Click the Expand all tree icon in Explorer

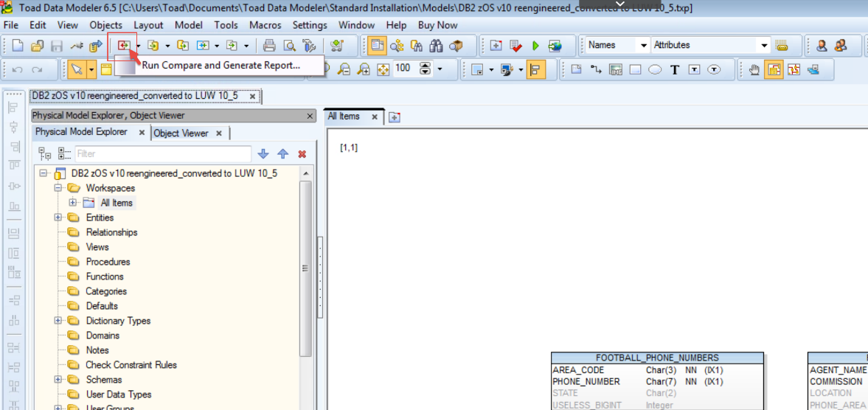(44, 154)
